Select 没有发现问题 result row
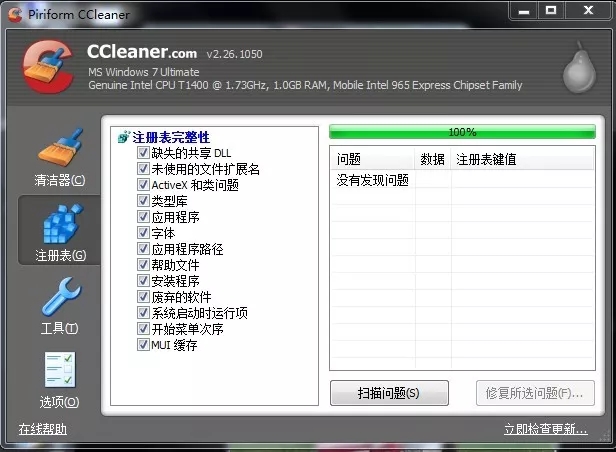The height and width of the screenshot is (452, 616). click(462, 180)
